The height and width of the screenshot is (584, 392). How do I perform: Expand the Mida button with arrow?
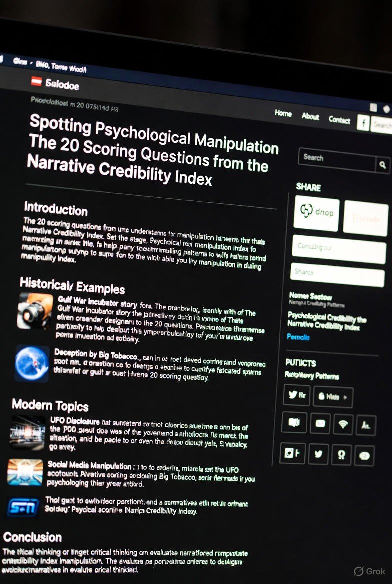pyautogui.click(x=333, y=397)
